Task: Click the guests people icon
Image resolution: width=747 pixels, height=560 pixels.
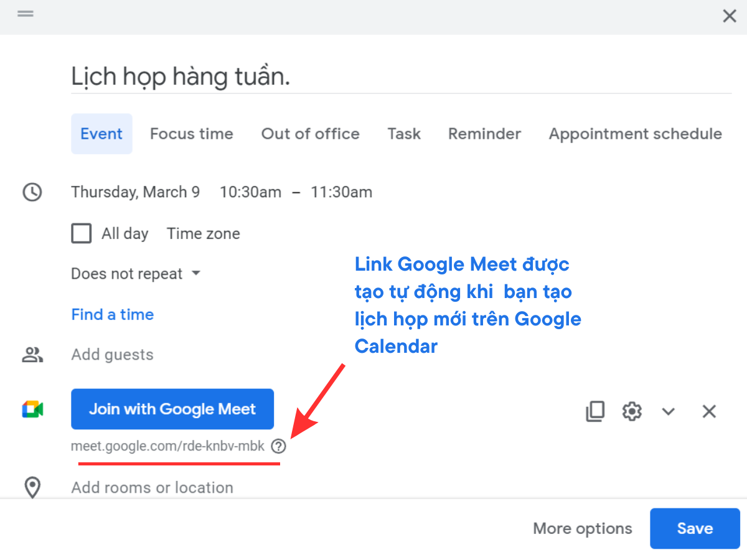Action: (x=32, y=355)
